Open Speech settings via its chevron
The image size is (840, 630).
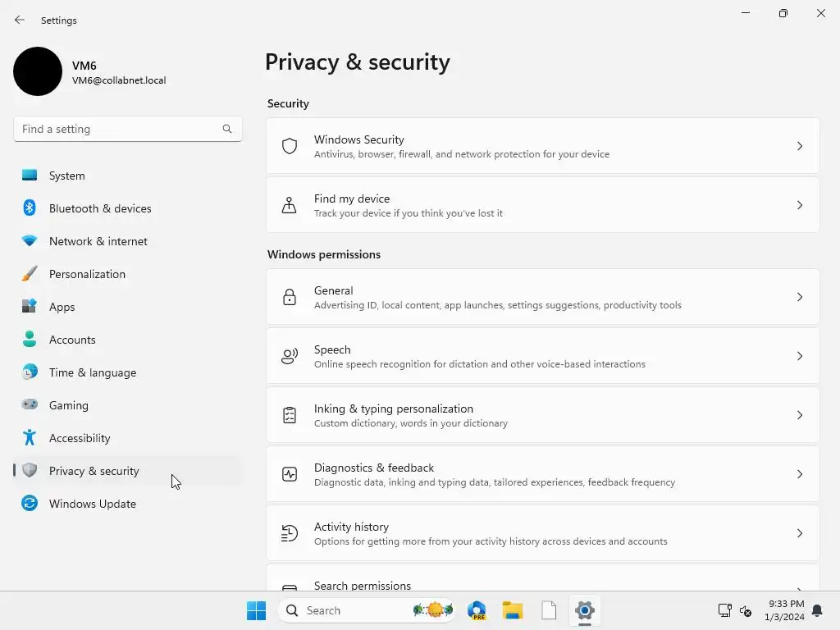(x=800, y=356)
